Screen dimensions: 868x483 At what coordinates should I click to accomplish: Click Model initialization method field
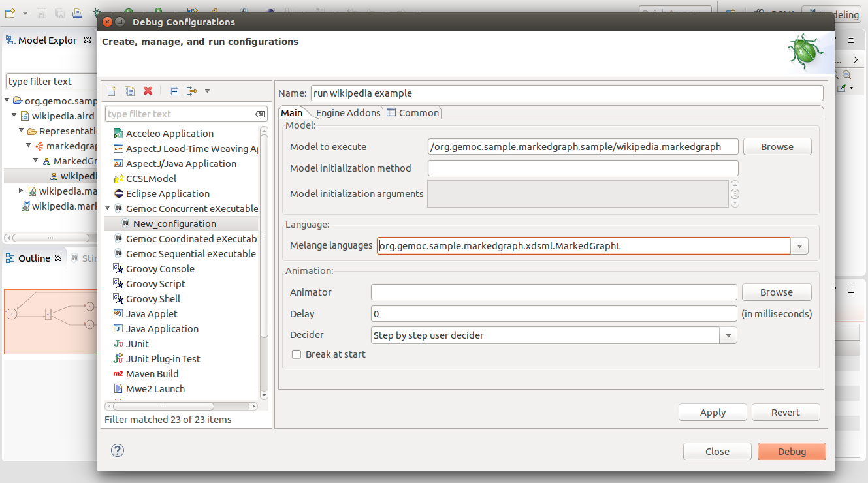point(583,168)
